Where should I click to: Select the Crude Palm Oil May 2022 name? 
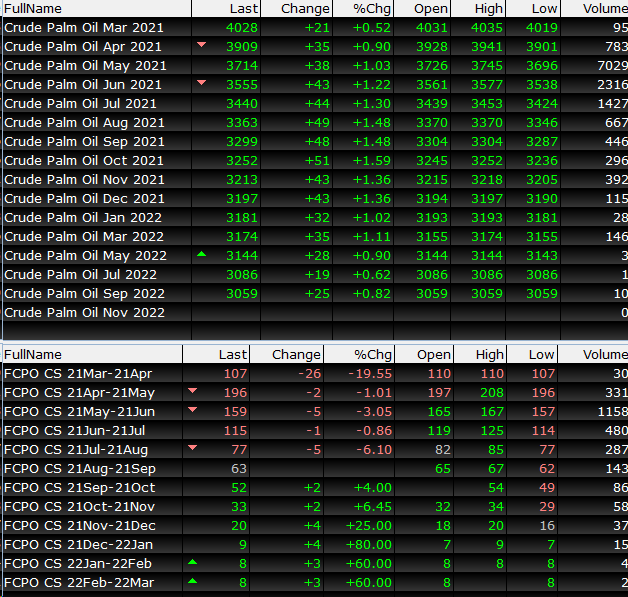[x=85, y=255]
